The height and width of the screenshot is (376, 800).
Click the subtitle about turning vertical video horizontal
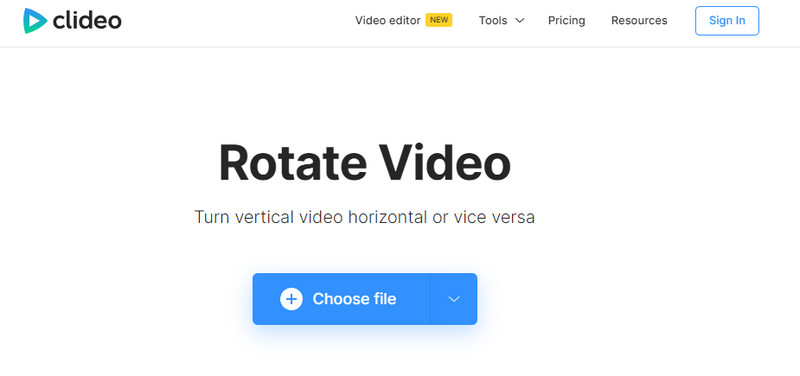[364, 217]
